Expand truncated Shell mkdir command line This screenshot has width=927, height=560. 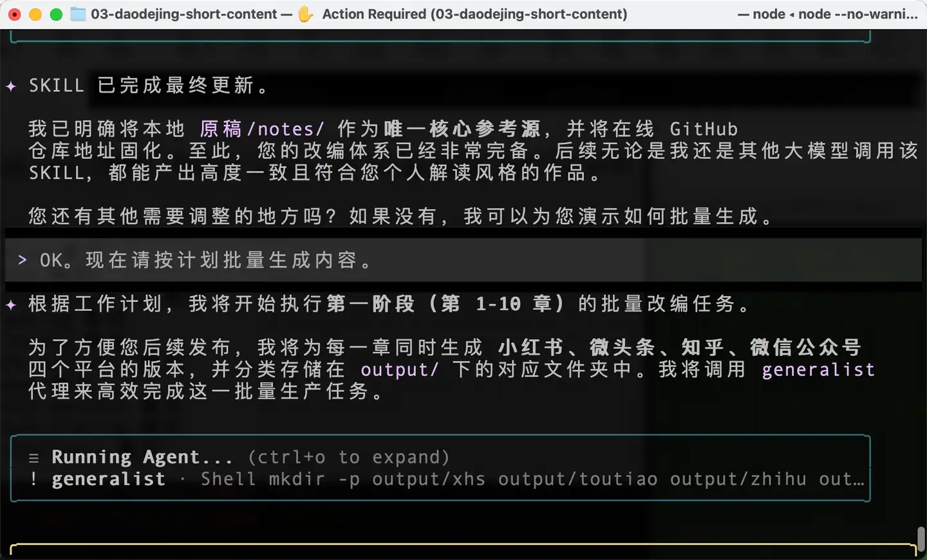click(x=532, y=479)
